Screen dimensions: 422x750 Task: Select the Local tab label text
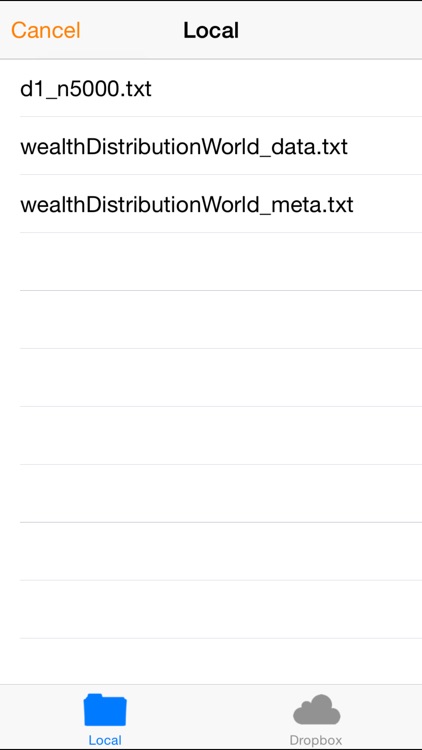[x=105, y=740]
